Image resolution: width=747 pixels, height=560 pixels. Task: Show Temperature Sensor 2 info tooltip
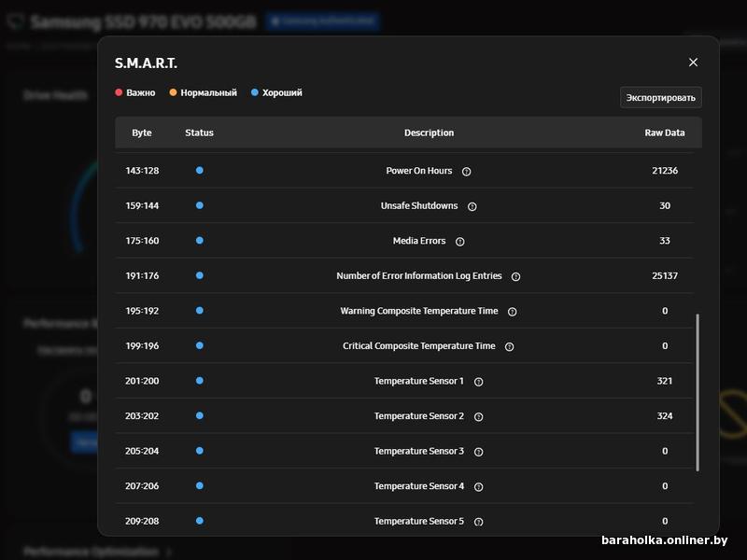click(x=478, y=416)
